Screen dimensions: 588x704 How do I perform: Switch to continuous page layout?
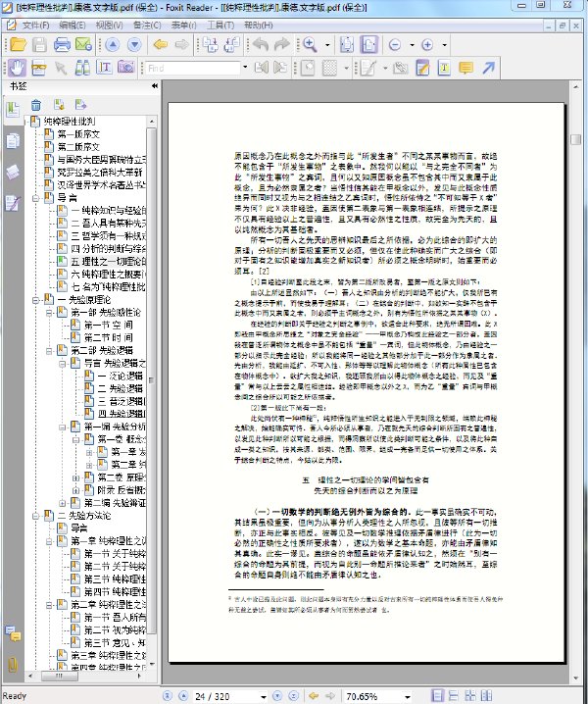pyautogui.click(x=454, y=696)
